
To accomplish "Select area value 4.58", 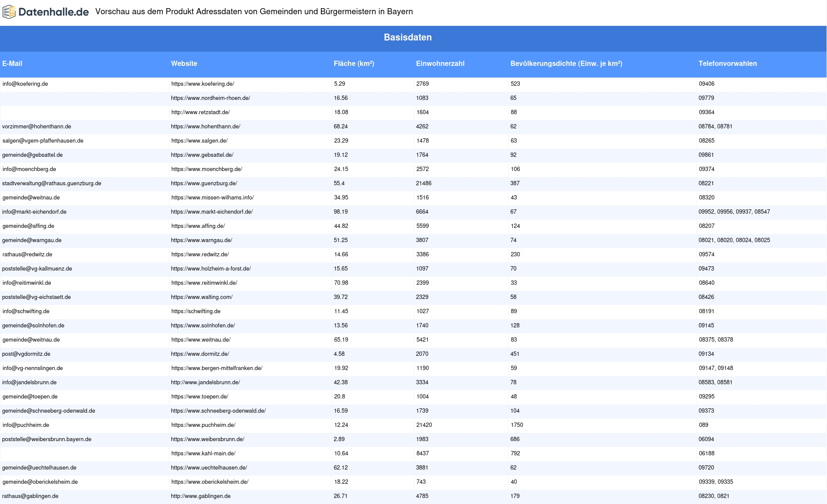I will click(x=339, y=354).
